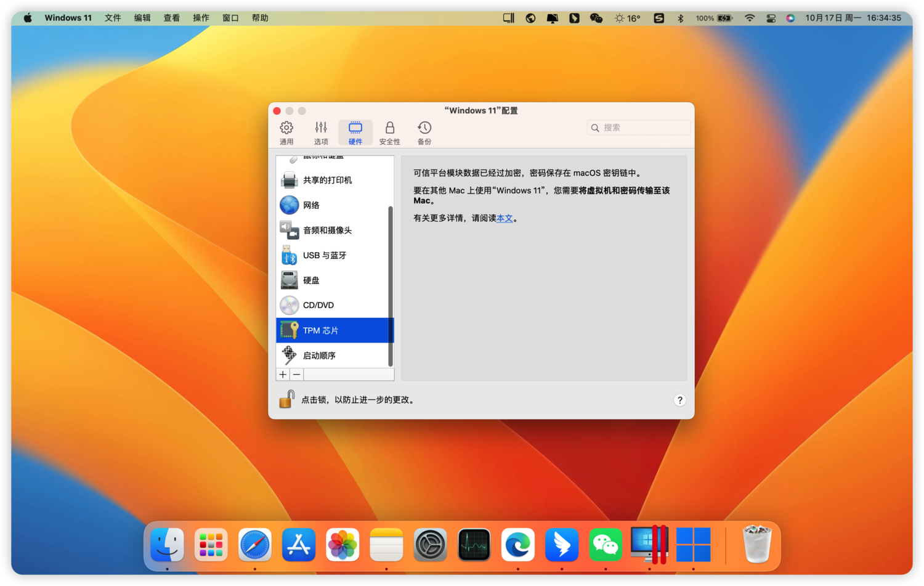Close the Windows 11 configuration window
924x586 pixels.
(x=277, y=111)
